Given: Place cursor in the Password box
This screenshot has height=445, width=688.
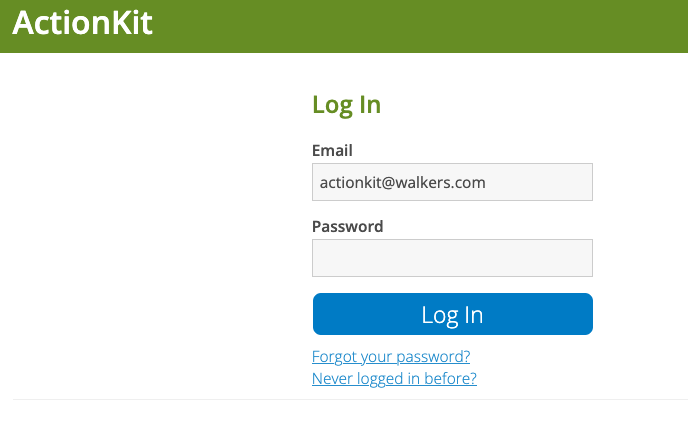Looking at the screenshot, I should [x=452, y=258].
